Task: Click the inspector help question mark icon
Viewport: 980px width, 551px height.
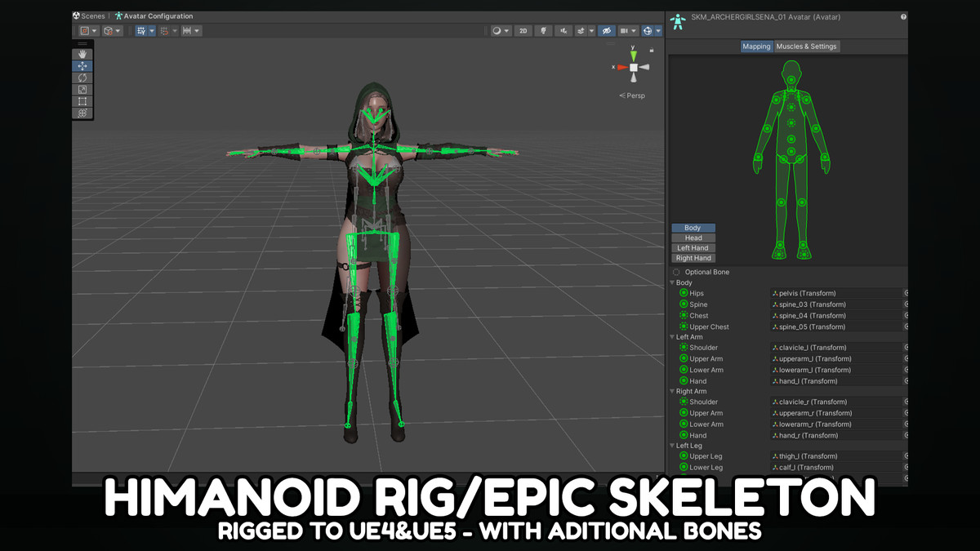Action: [903, 16]
